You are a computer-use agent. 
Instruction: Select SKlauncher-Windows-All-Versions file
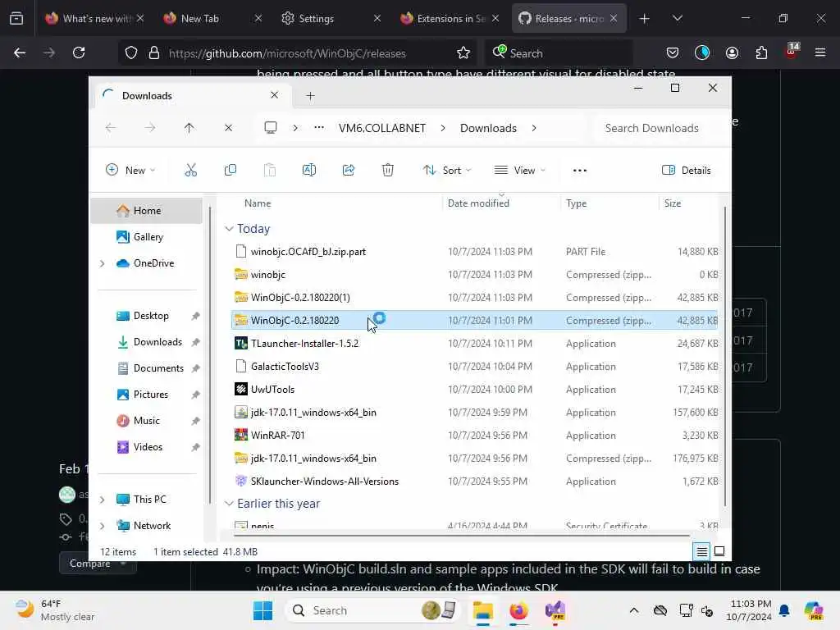click(x=474, y=481)
